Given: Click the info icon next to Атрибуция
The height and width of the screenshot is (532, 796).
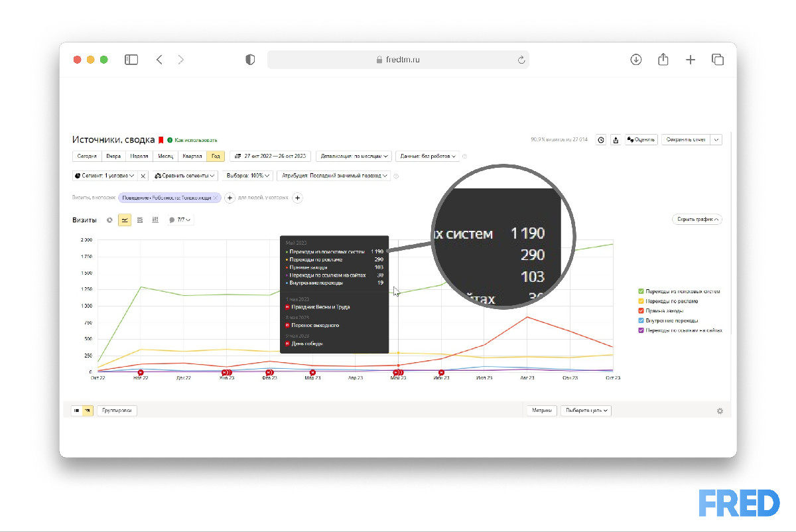Looking at the screenshot, I should (396, 176).
